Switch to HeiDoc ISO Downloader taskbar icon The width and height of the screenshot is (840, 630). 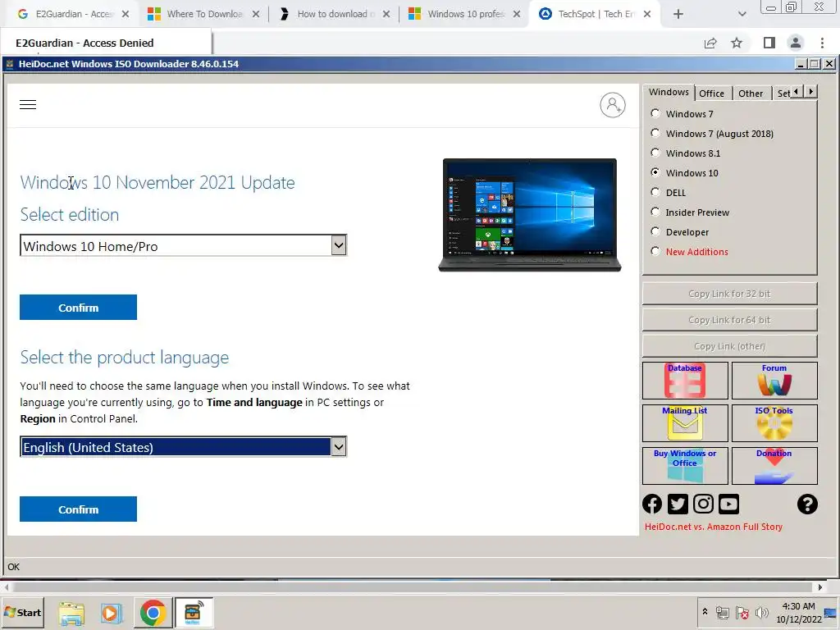point(193,613)
